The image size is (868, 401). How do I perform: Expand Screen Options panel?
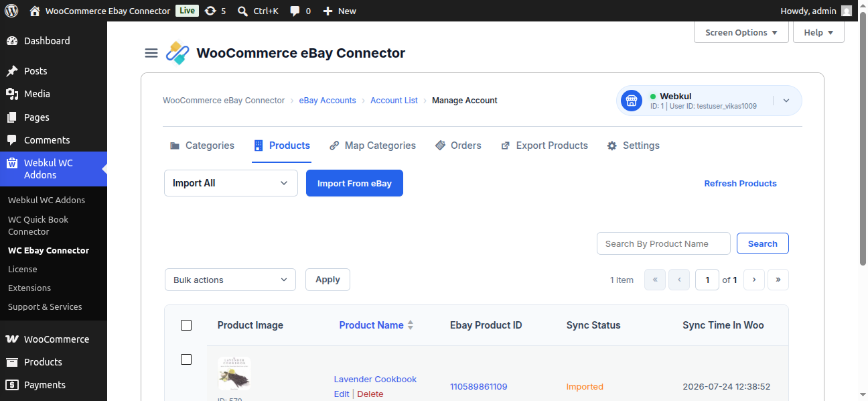point(741,32)
